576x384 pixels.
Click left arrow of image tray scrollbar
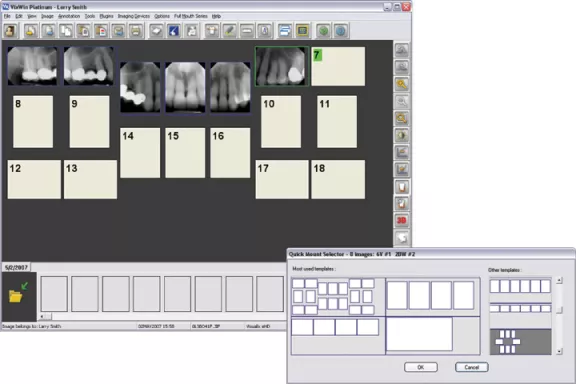point(42,316)
